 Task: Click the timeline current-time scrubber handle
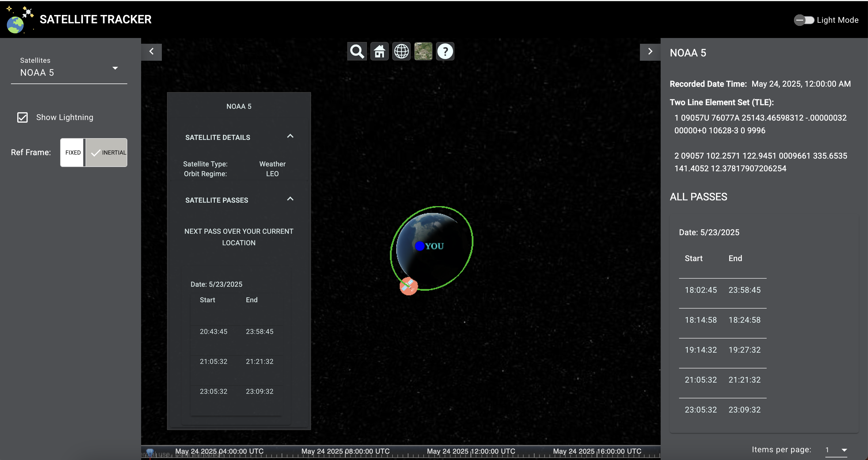(150, 452)
